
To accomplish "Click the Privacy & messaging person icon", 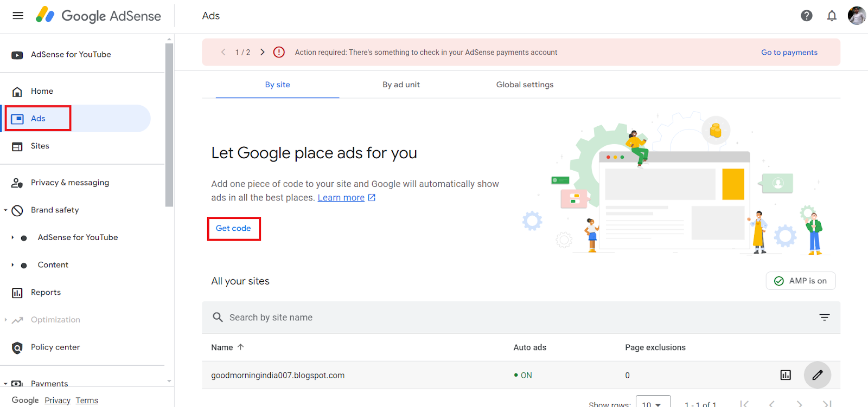I will coord(17,183).
